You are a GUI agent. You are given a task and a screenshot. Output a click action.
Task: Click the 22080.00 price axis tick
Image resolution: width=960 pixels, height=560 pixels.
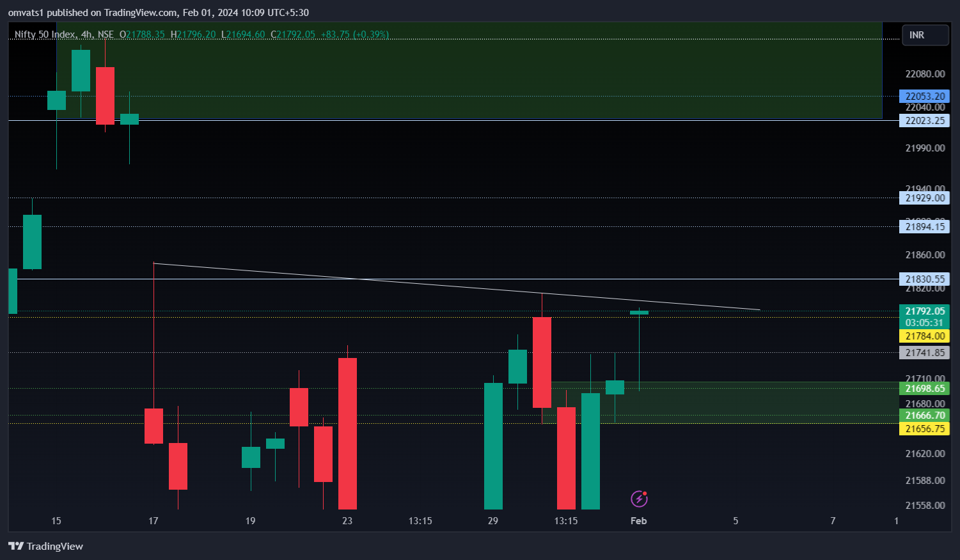925,74
